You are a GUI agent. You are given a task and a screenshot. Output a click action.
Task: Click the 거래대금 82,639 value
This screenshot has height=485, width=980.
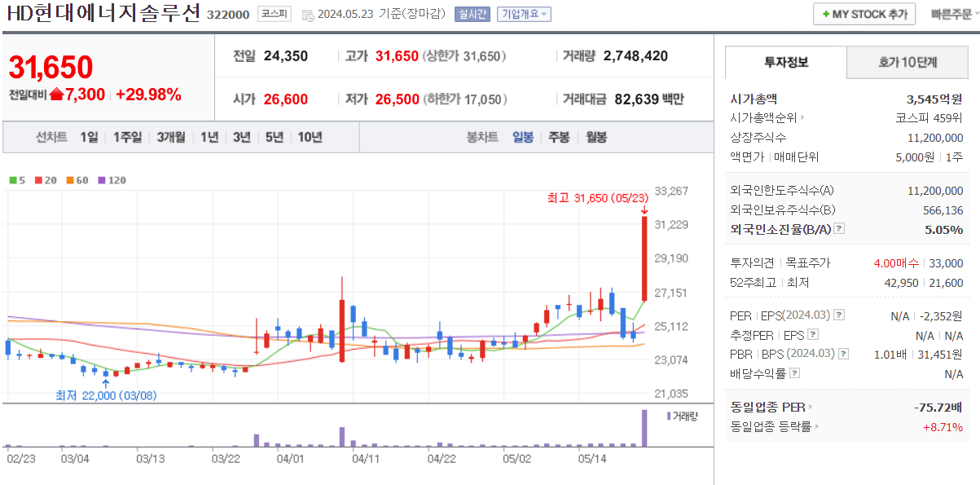pyautogui.click(x=635, y=99)
